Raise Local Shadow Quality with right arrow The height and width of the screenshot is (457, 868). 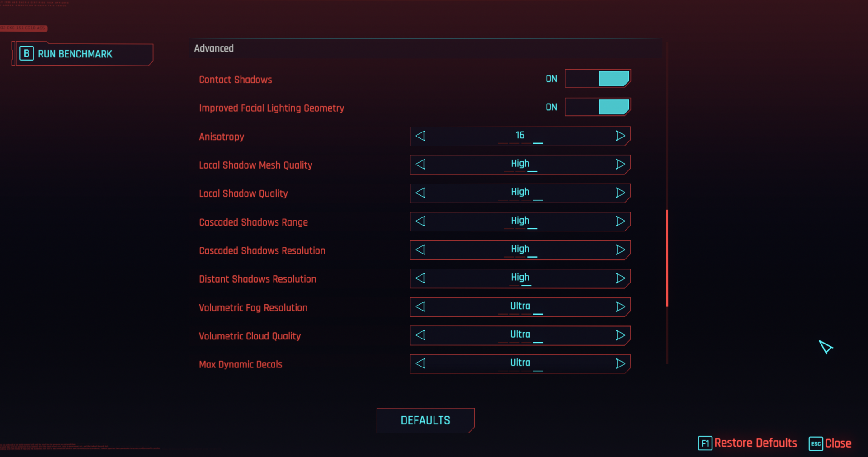tap(620, 193)
